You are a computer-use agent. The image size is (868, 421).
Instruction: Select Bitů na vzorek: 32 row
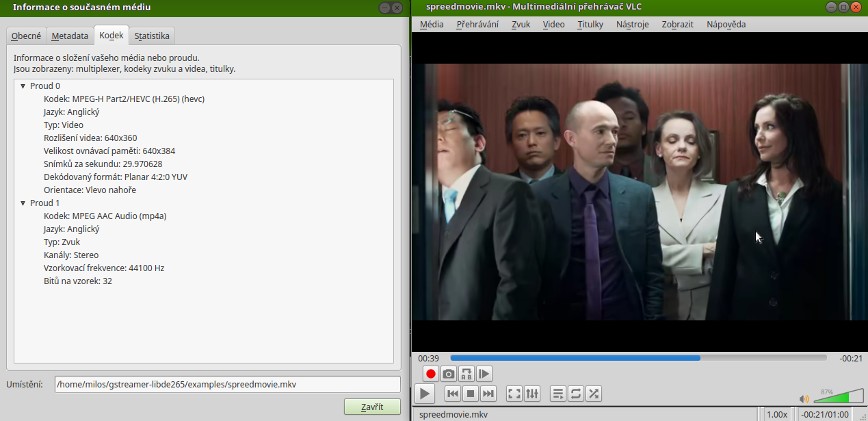tap(78, 281)
